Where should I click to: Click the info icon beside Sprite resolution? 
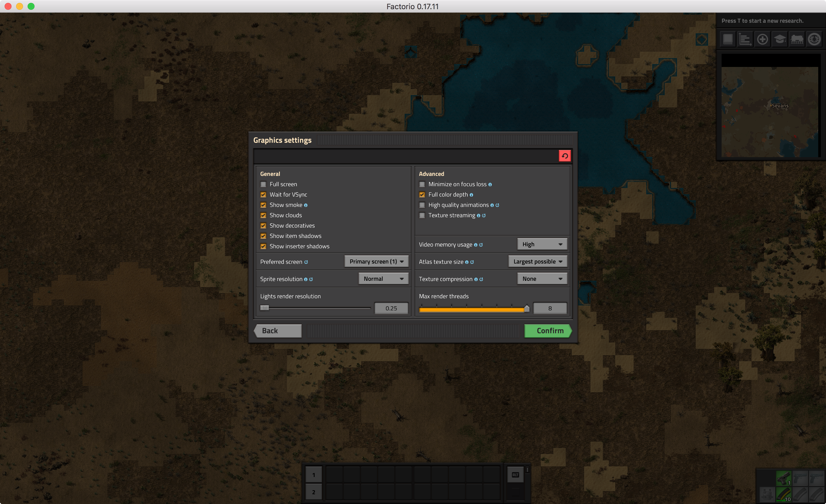point(305,279)
